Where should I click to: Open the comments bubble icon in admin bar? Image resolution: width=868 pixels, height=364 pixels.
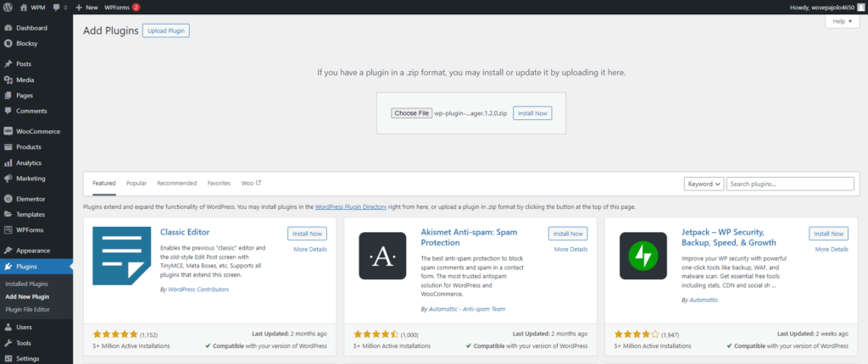(57, 8)
